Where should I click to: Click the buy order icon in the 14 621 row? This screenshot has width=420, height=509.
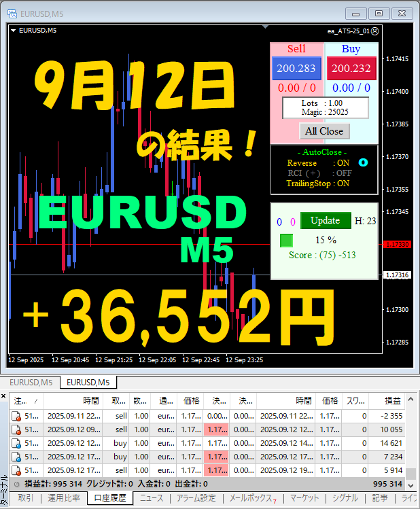(x=16, y=444)
